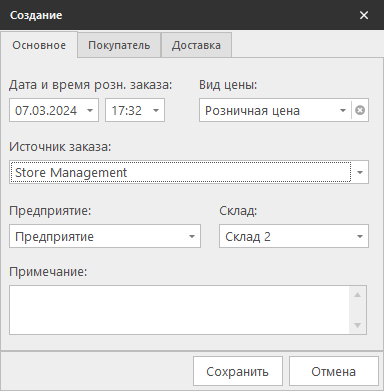Click the down arrow of Примечание scrollbar
Screen dimensions: 384x391
coord(357,325)
